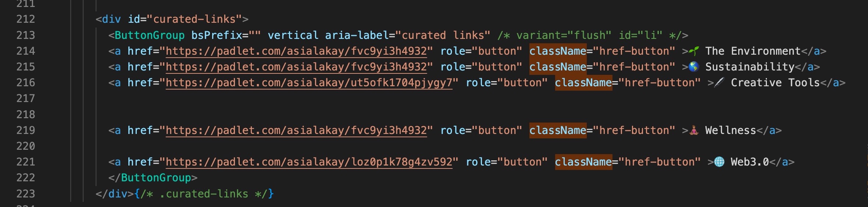Select line number 217 in the gutter
This screenshot has height=207, width=868.
26,99
